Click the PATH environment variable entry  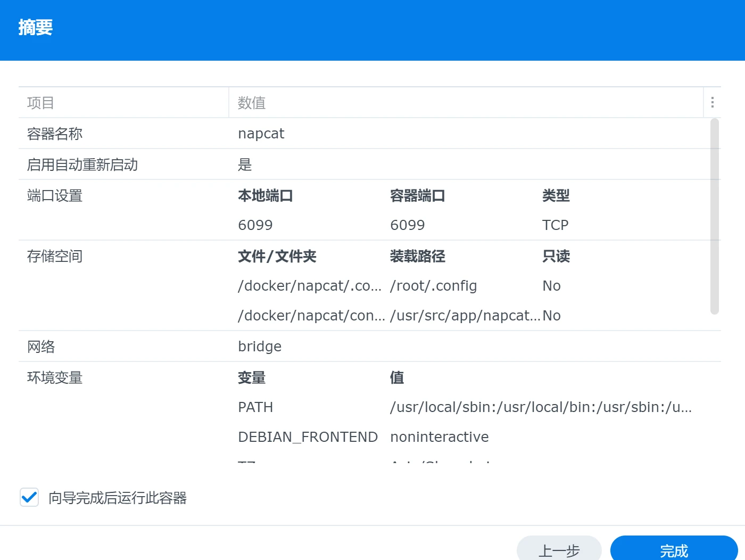click(x=255, y=407)
